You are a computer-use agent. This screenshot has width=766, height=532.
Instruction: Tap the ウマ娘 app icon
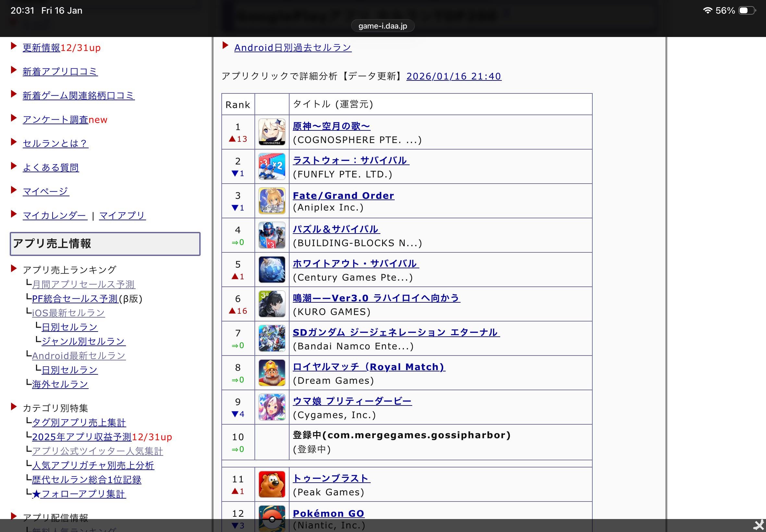click(272, 407)
